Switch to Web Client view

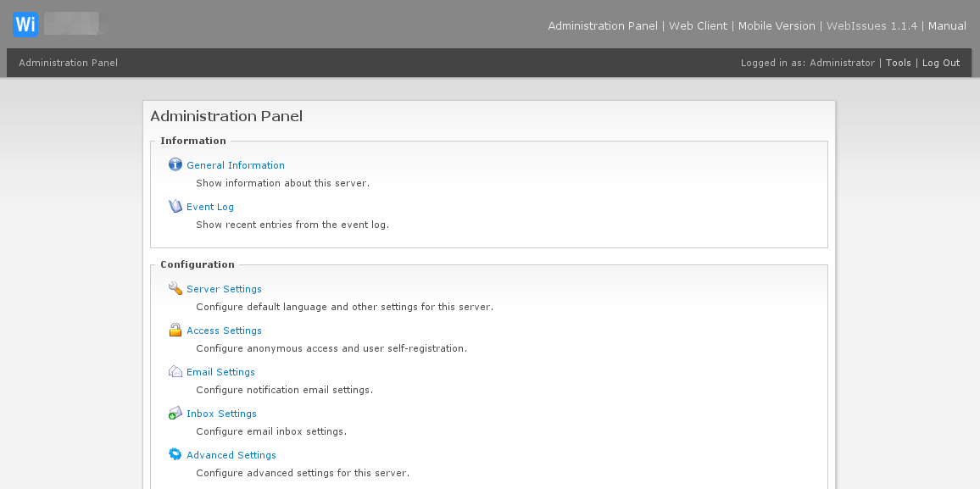tap(698, 25)
